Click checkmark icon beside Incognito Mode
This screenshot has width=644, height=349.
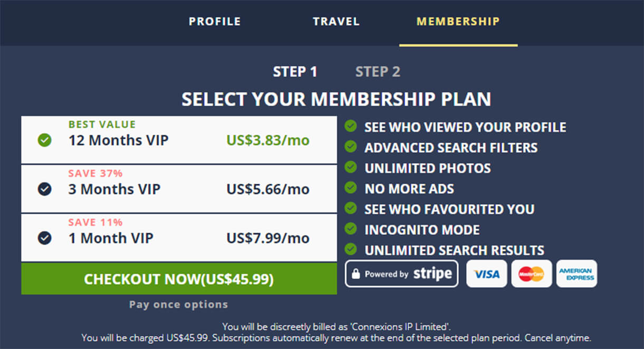(x=351, y=229)
